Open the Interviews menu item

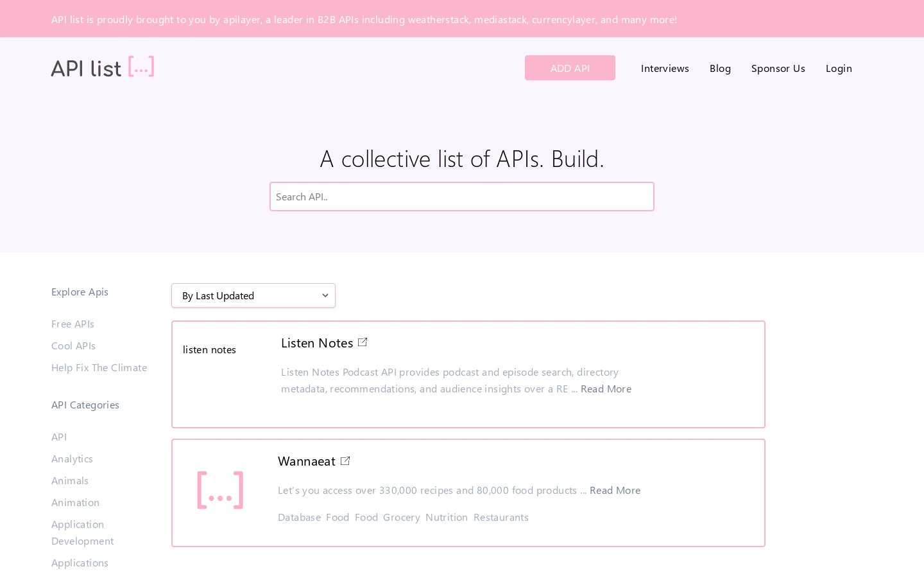click(665, 68)
